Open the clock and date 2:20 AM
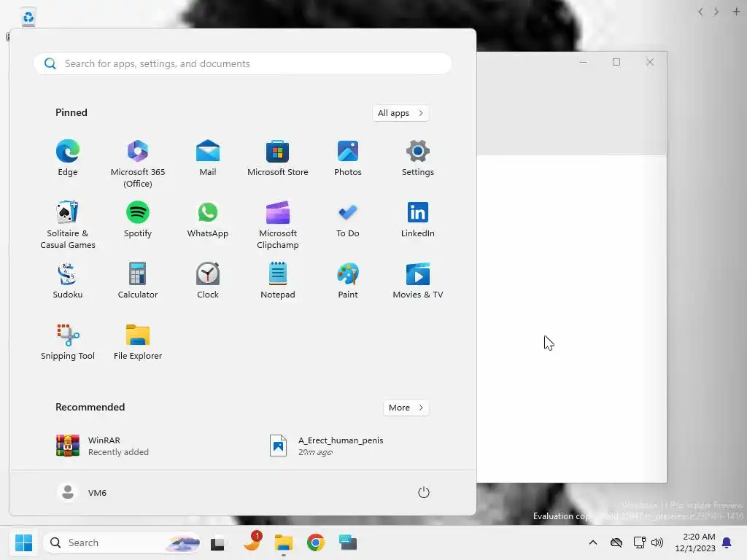The image size is (747, 560). click(695, 542)
